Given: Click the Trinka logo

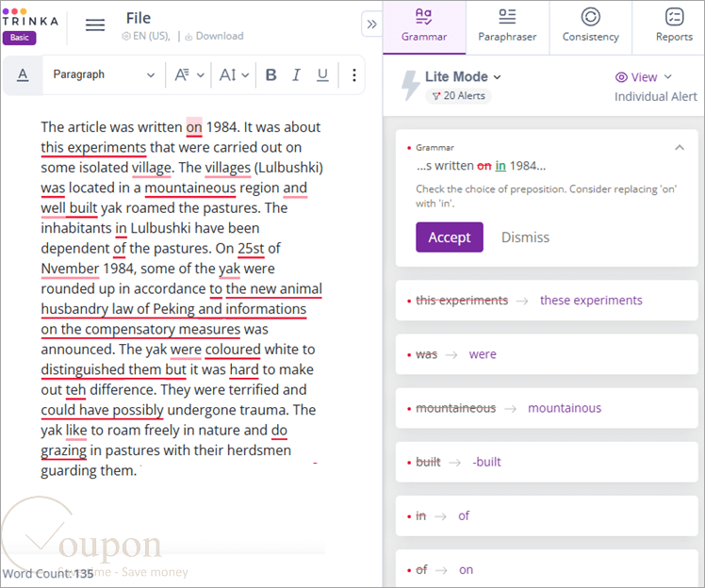Looking at the screenshot, I should coord(30,18).
